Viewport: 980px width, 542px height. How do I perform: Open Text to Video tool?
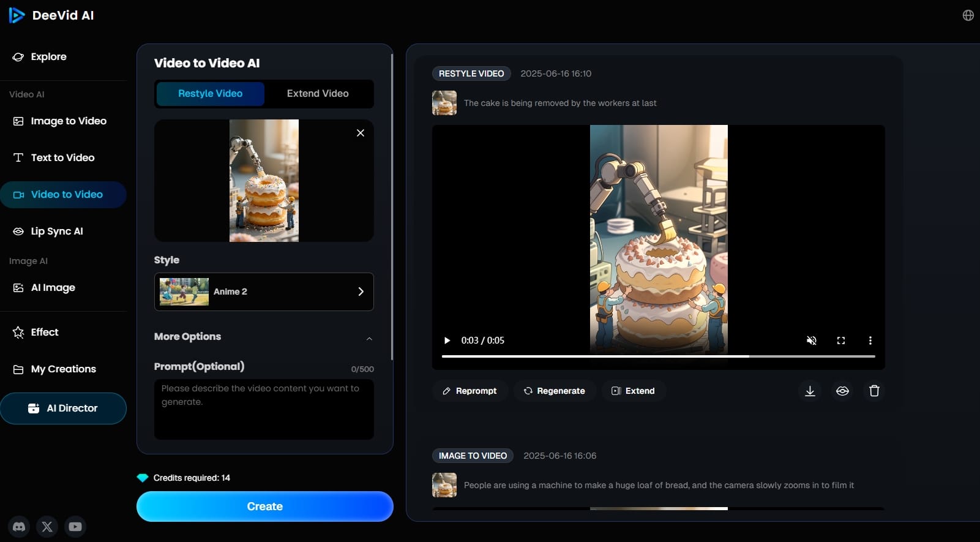(x=54, y=157)
